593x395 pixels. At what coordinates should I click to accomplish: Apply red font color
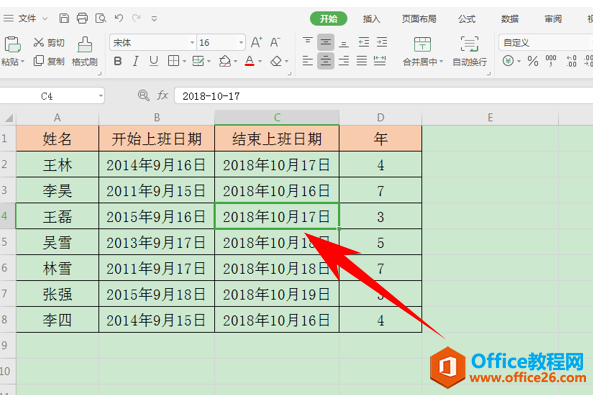tap(249, 61)
